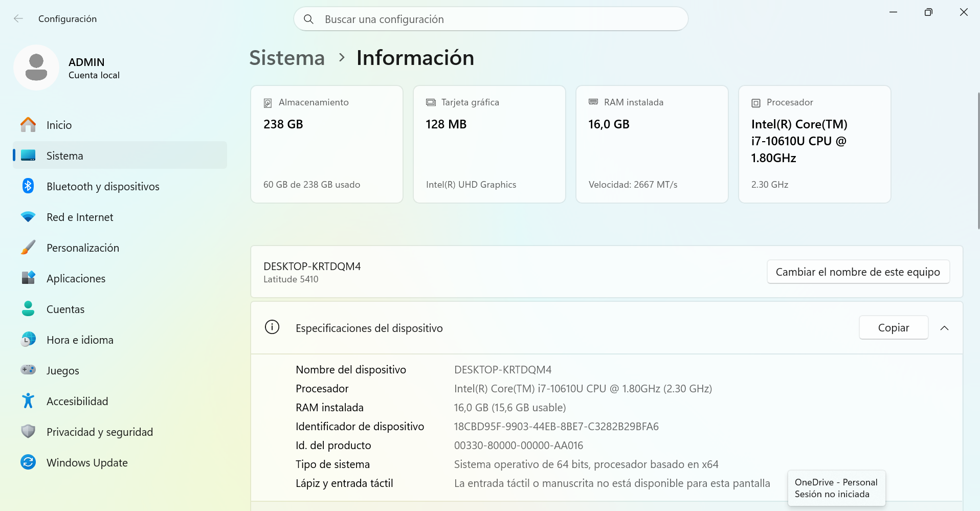
Task: Select Privacidad y seguridad
Action: point(100,432)
